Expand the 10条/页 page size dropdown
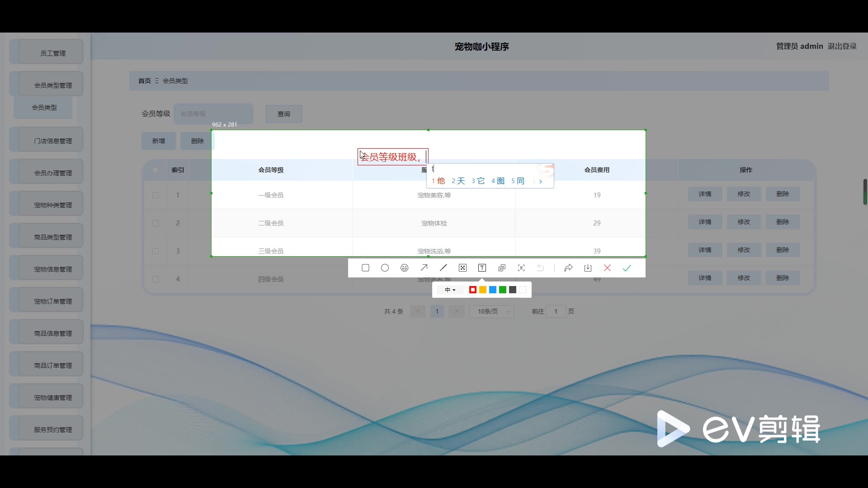 [x=491, y=311]
